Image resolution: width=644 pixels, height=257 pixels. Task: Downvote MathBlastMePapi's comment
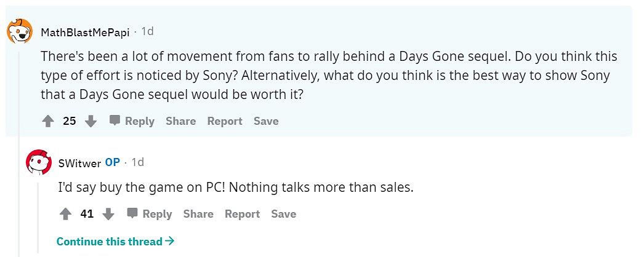point(91,121)
